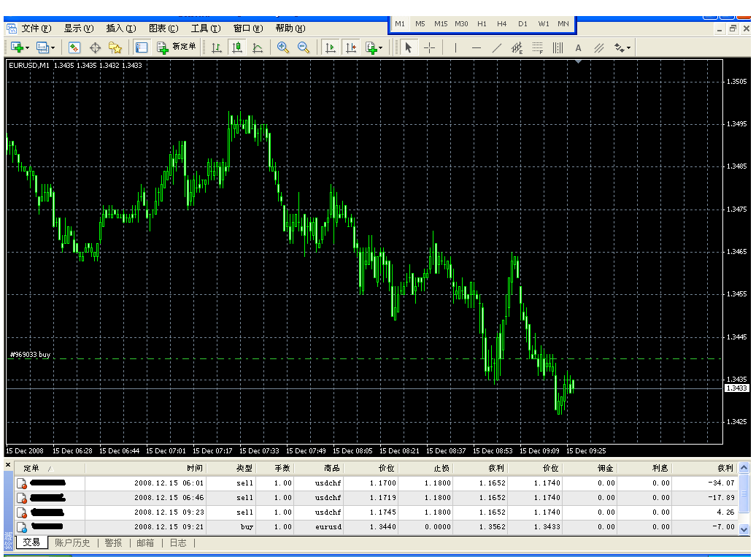Screen dimensions: 756x557
Task: Open the 新定单 new order button
Action: pyautogui.click(x=177, y=47)
